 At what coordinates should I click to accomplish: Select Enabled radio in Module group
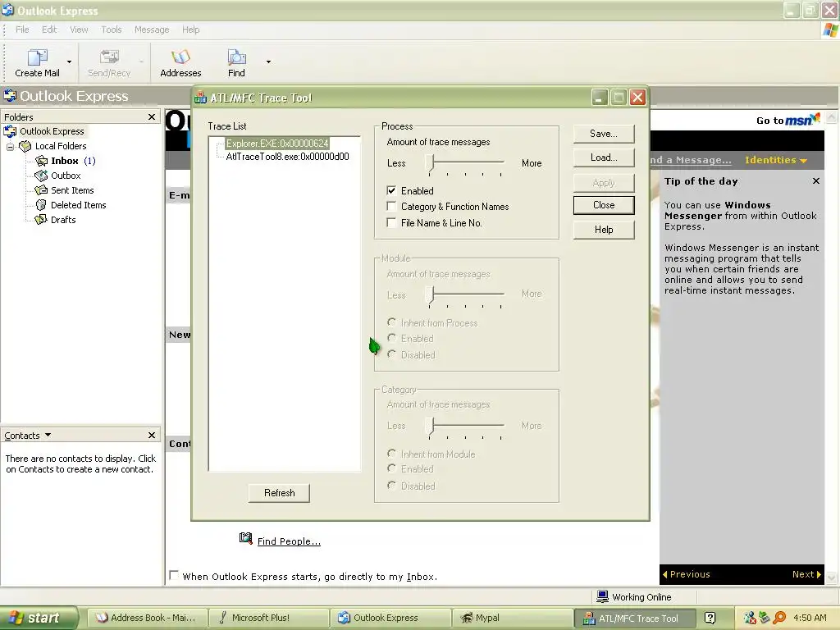point(391,338)
